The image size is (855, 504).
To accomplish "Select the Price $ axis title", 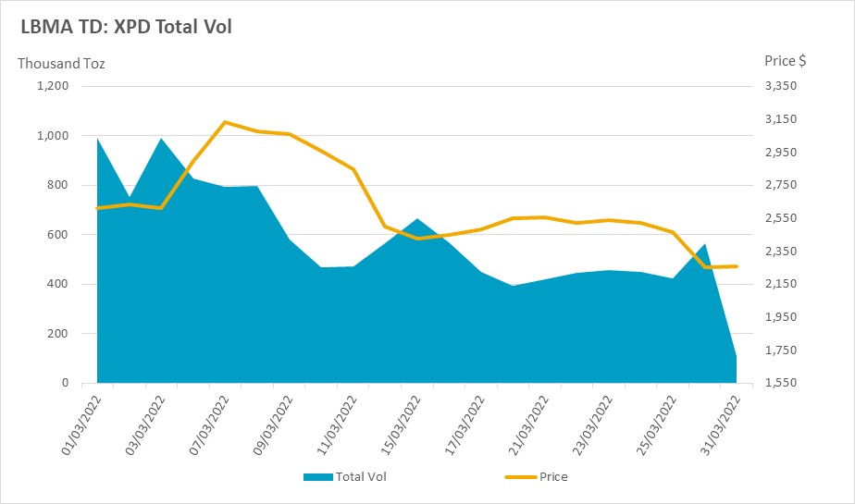I will tap(786, 60).
